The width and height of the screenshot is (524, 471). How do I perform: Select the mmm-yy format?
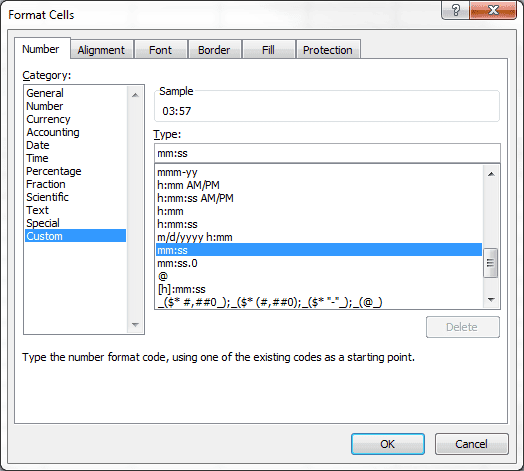pyautogui.click(x=319, y=172)
